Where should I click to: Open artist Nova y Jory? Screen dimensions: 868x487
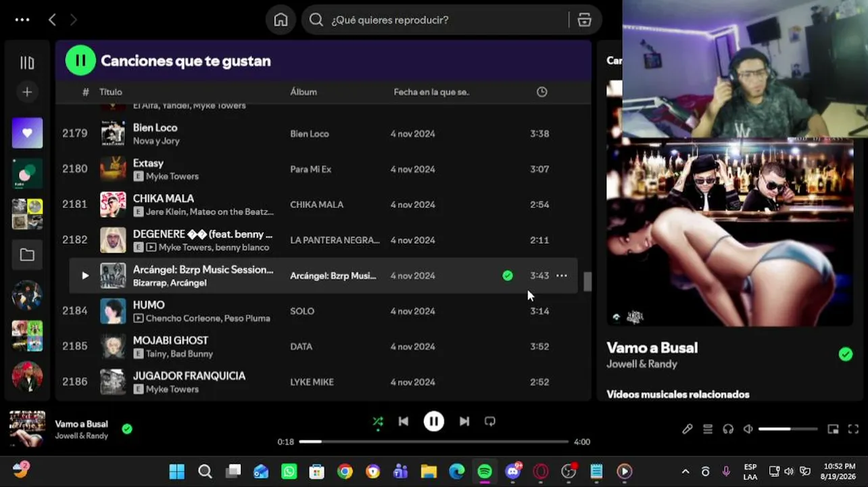coord(156,141)
